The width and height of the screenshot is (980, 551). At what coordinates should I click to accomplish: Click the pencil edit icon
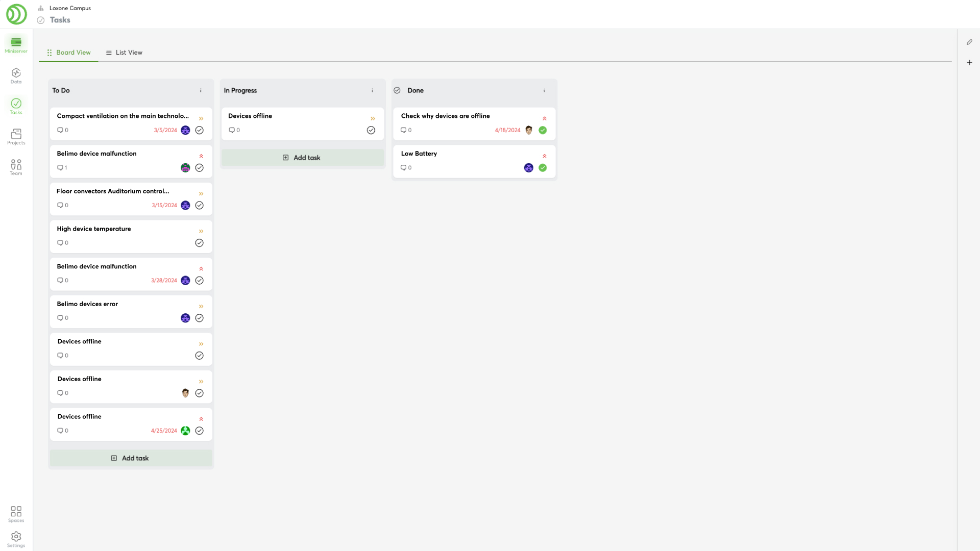click(x=969, y=42)
